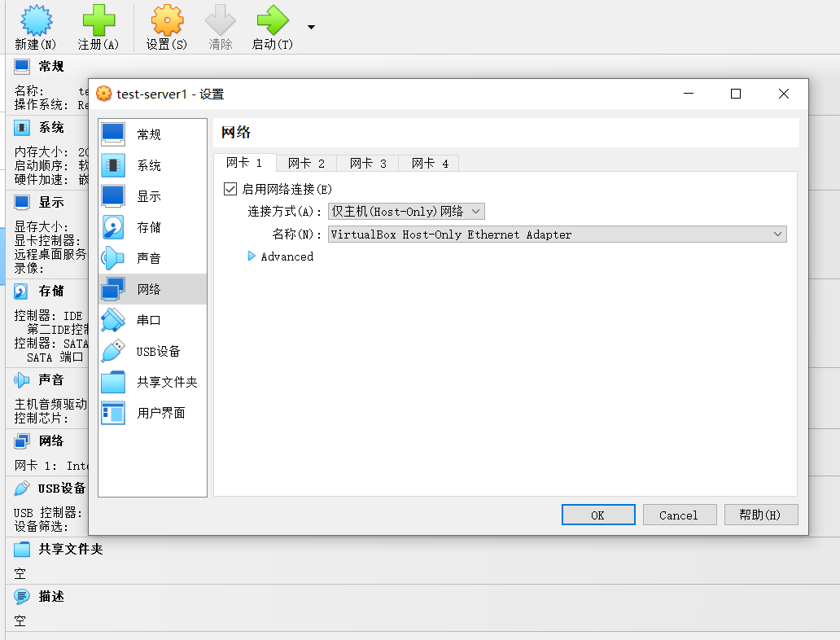Click 描述 section icon in main window
This screenshot has width=840, height=640.
click(22, 596)
